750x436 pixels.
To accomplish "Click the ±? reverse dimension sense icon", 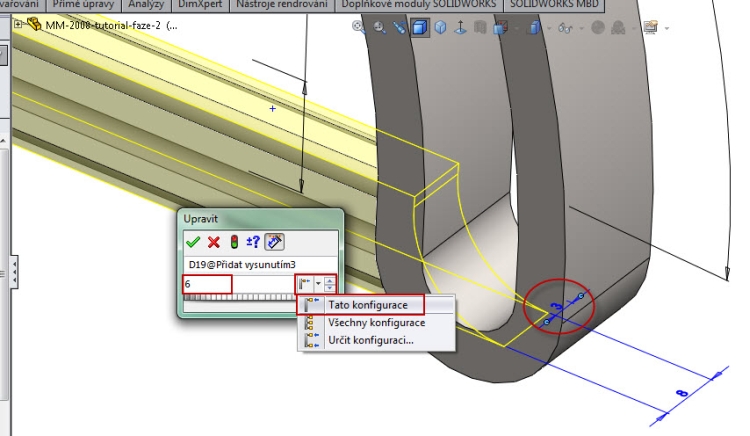I will coord(253,242).
